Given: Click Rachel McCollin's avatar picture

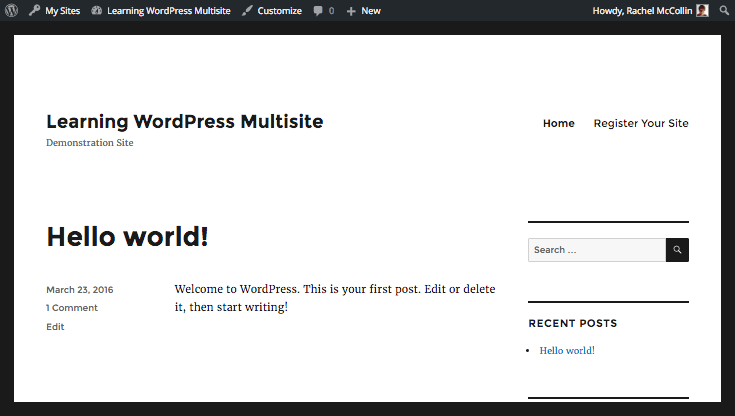Looking at the screenshot, I should [x=702, y=10].
